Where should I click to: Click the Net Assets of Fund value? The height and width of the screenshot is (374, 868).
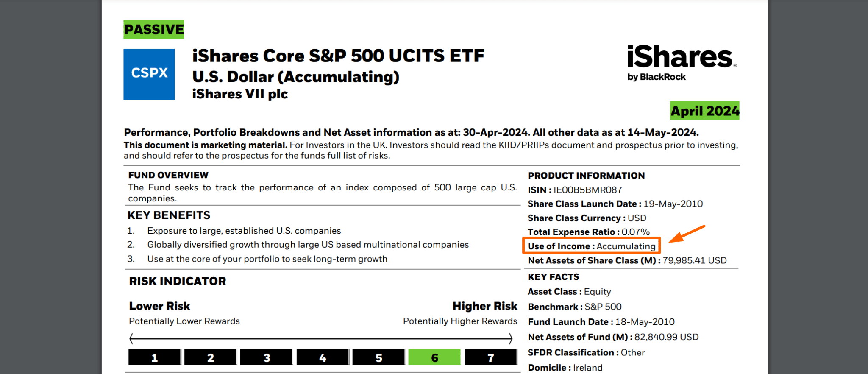pyautogui.click(x=666, y=337)
